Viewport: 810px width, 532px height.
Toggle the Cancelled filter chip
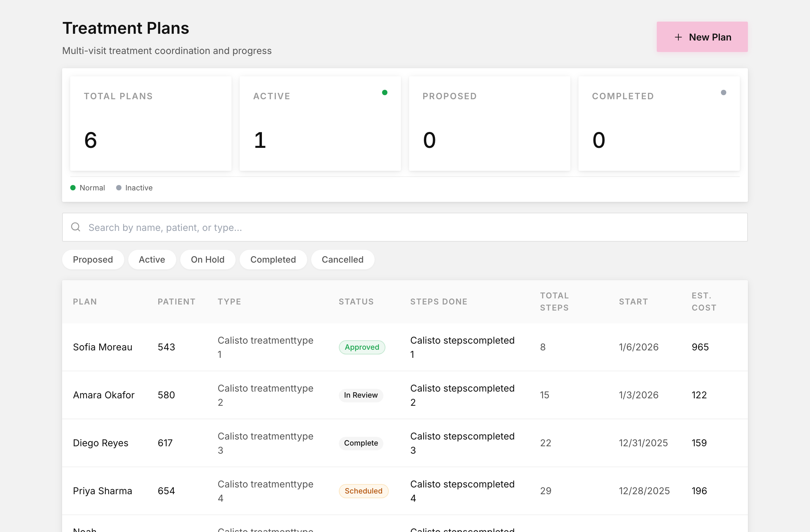click(342, 260)
